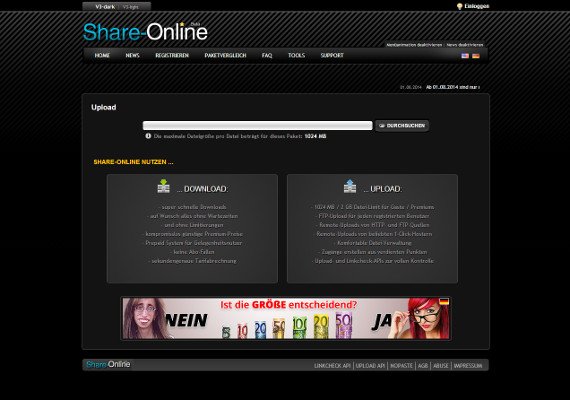This screenshot has height=400, width=570.
Task: Open the Home menu item
Action: [102, 55]
